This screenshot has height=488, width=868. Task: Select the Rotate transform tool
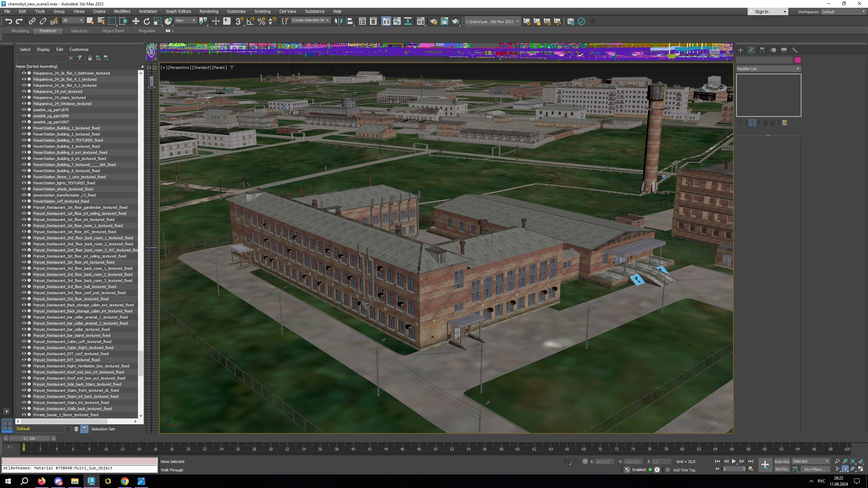[146, 21]
